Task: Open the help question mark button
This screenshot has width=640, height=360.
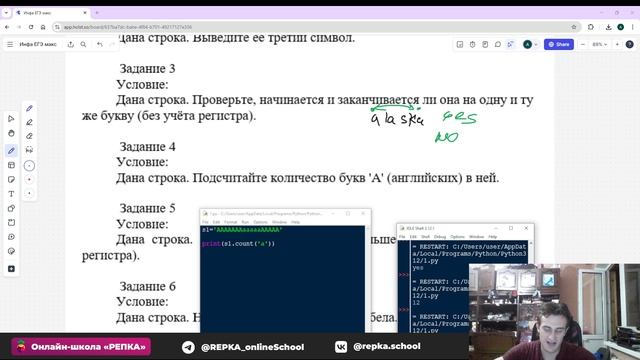Action: pos(629,44)
